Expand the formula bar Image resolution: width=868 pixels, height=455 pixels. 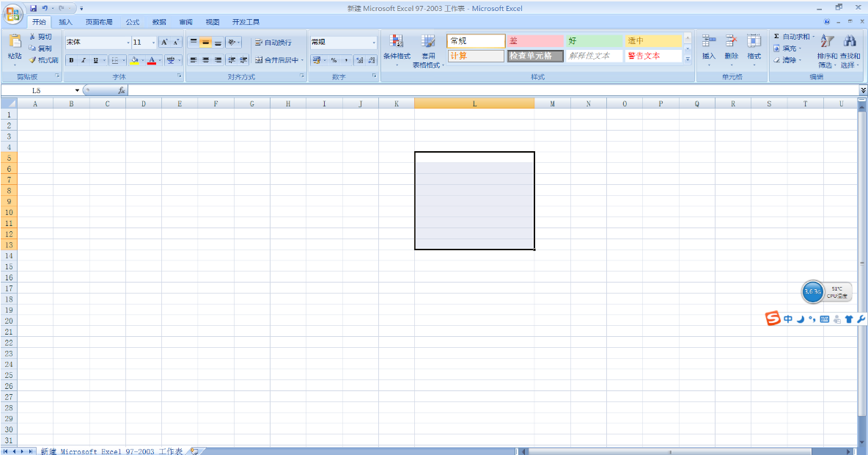tap(862, 90)
